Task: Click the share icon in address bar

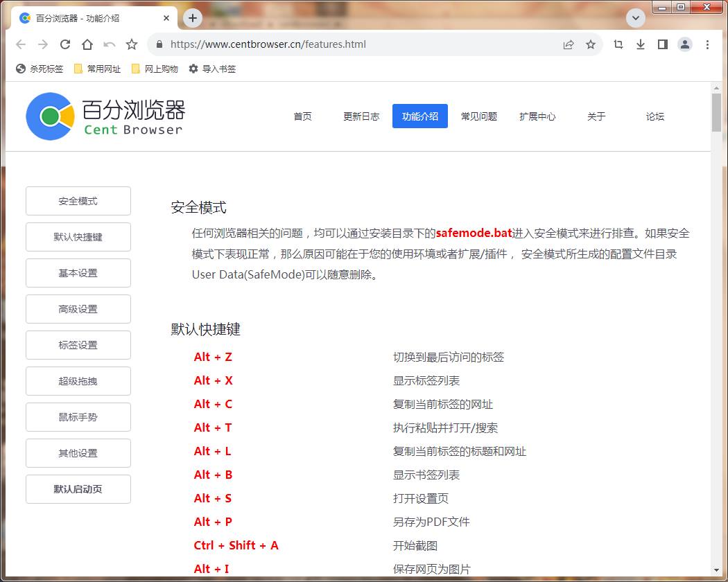Action: (569, 44)
